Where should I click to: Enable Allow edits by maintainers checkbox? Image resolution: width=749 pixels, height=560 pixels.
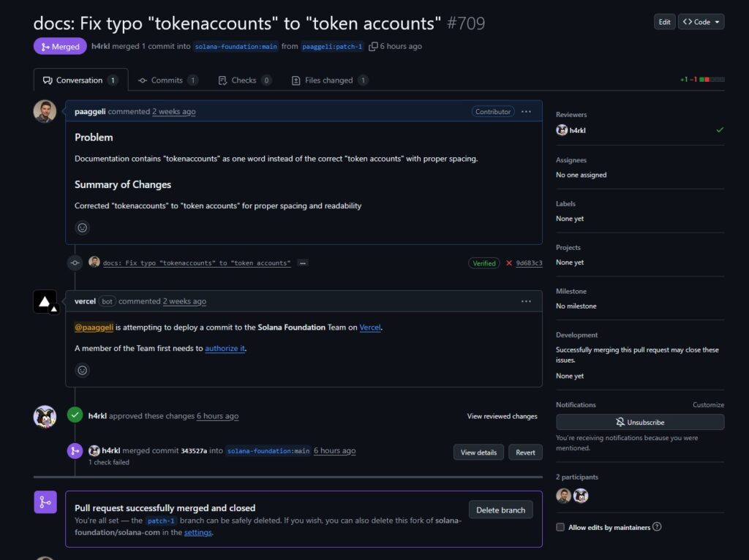coord(560,527)
